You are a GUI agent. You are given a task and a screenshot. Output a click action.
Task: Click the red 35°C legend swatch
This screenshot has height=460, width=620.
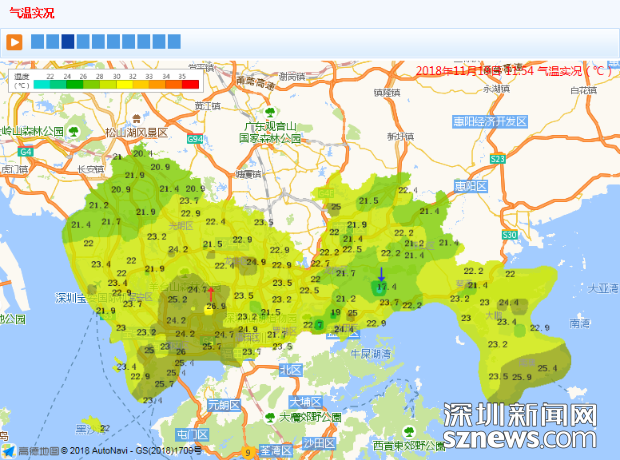click(x=190, y=85)
